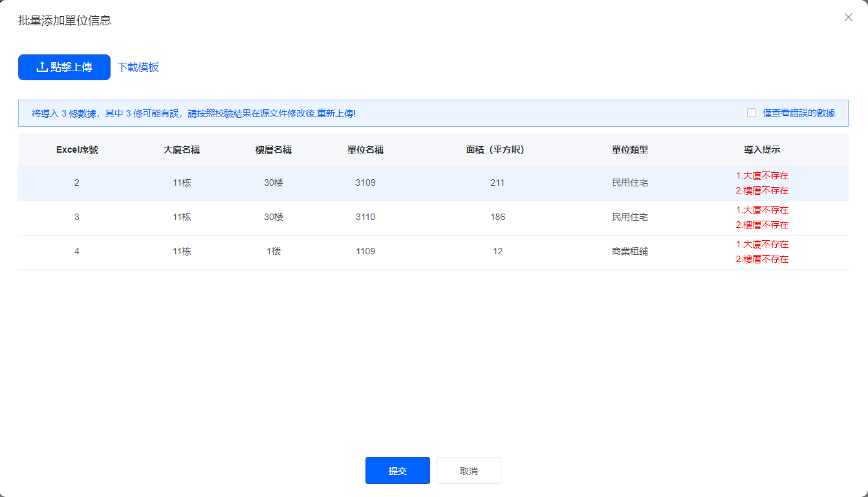Close the 批量添加單位信息 dialog
The image size is (868, 497).
(849, 17)
